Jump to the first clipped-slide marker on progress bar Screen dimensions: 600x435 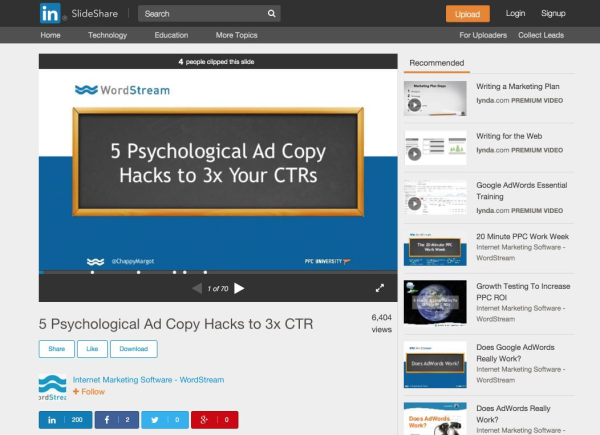[93, 272]
